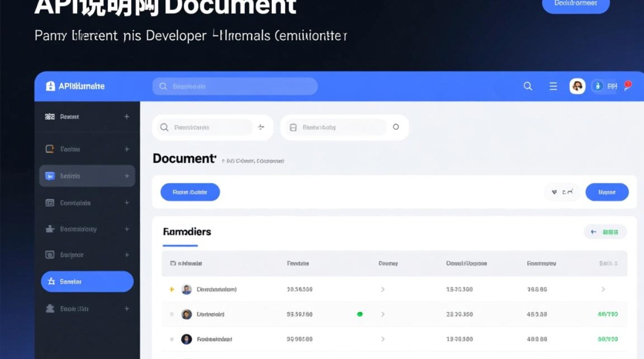Click the orange square icon in second sidebar item

click(50, 149)
